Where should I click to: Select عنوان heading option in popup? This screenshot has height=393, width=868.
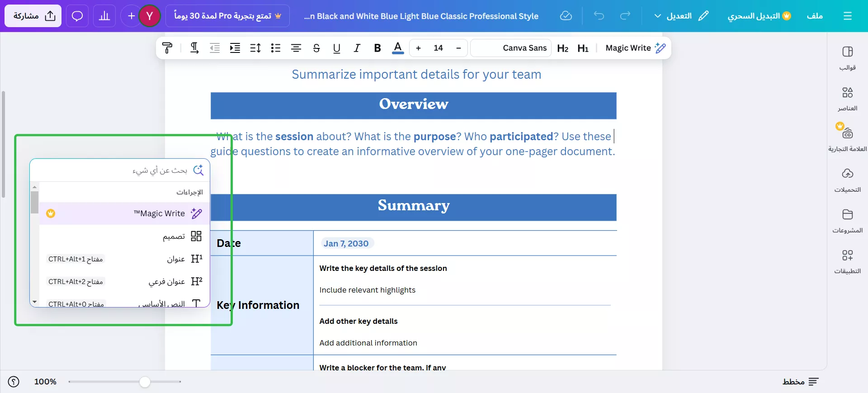[x=124, y=259]
